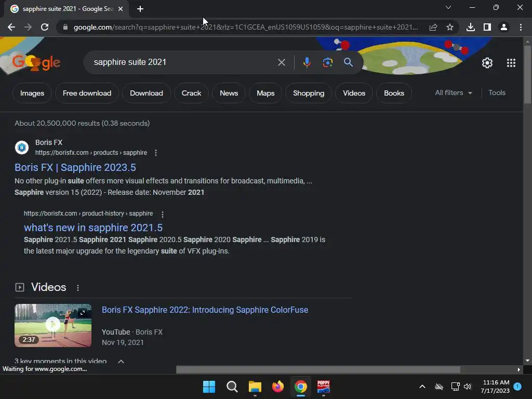
Task: Switch to Maps results
Action: point(265,93)
